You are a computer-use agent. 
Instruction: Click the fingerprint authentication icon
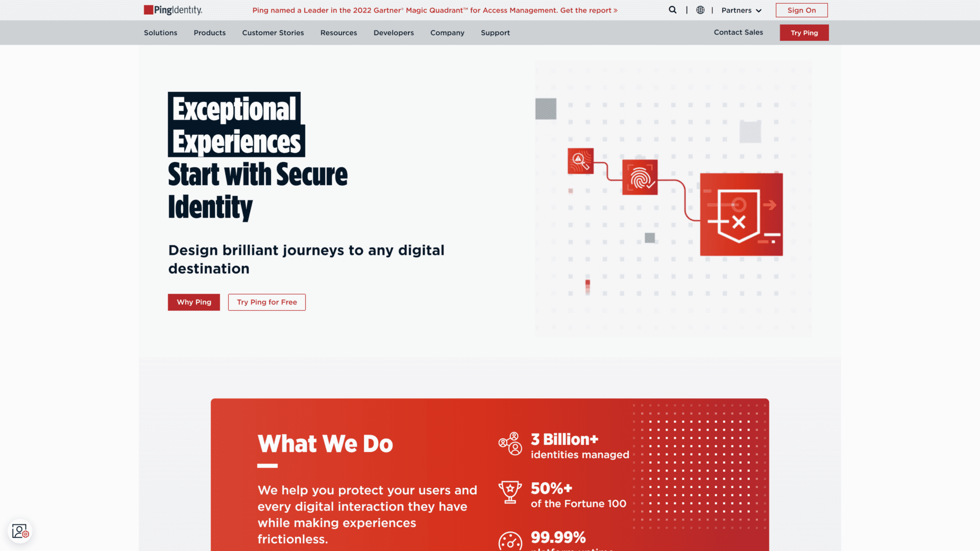(x=640, y=178)
